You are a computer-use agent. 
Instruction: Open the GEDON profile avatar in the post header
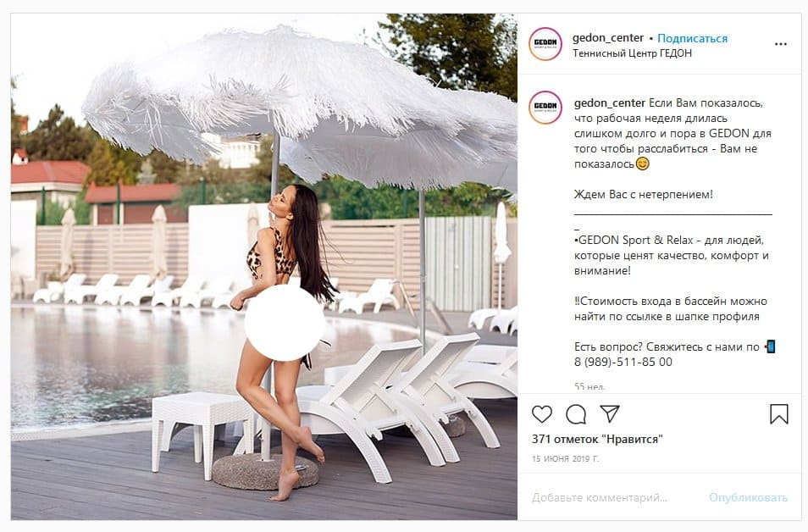(545, 44)
